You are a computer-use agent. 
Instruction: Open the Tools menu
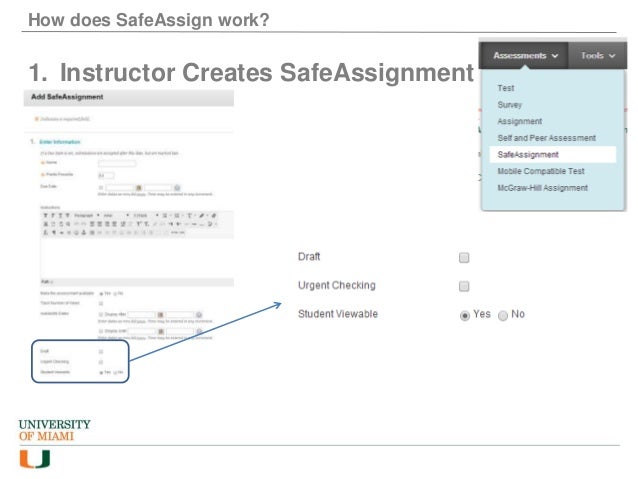click(x=598, y=55)
